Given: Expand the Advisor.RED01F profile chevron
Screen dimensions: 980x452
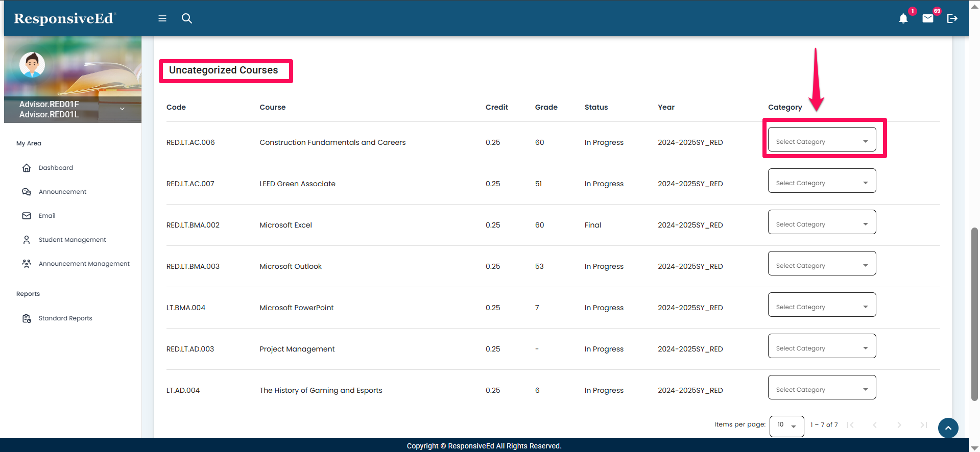Looking at the screenshot, I should tap(122, 109).
